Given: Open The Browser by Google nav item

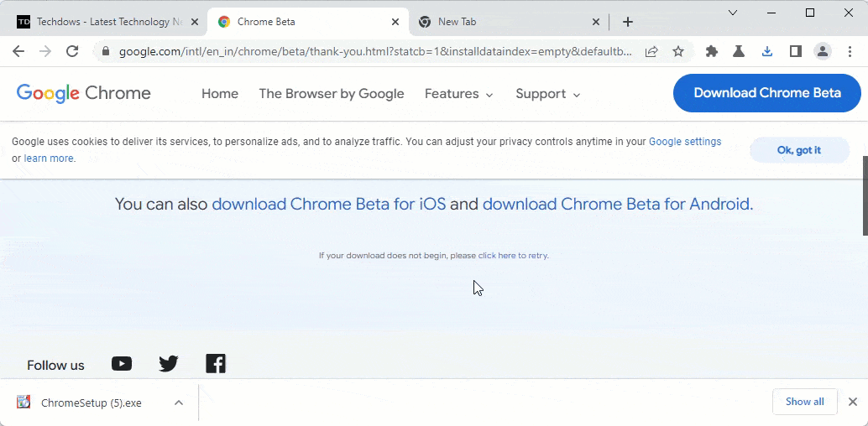Looking at the screenshot, I should coord(332,94).
